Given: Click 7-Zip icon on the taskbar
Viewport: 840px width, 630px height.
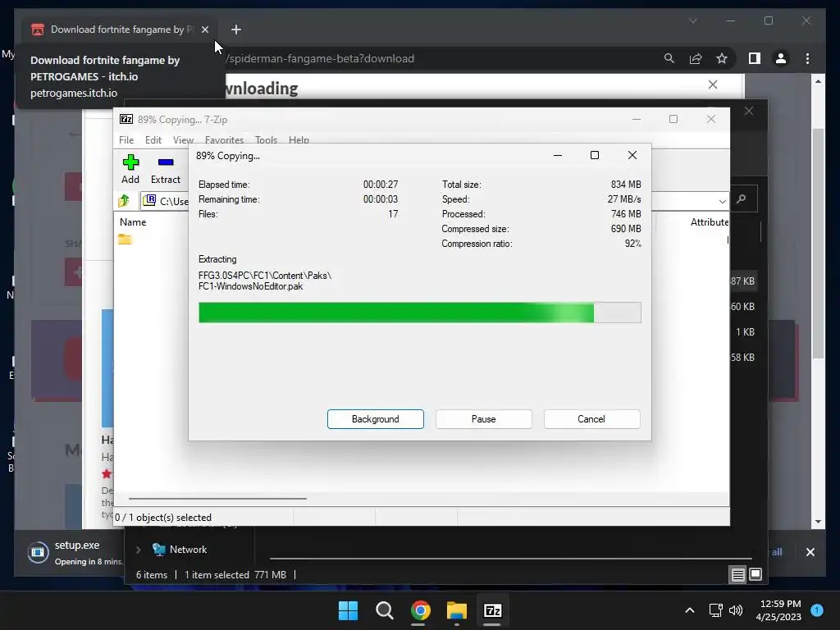Looking at the screenshot, I should [x=493, y=610].
